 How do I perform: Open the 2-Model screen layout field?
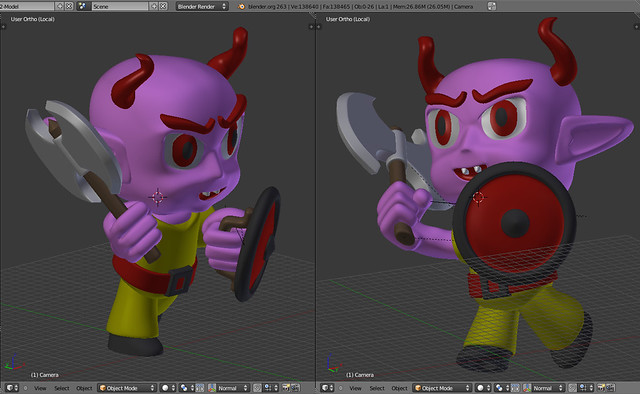coord(27,6)
